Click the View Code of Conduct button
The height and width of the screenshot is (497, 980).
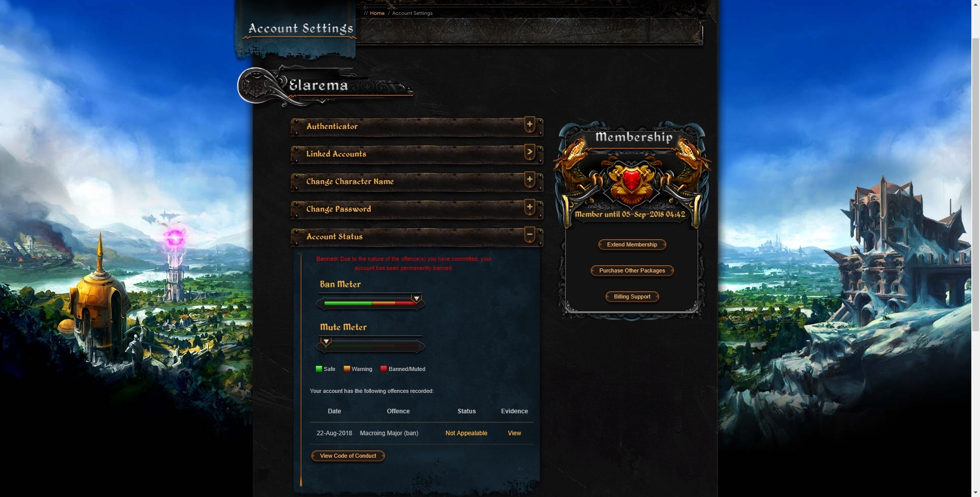(x=348, y=456)
